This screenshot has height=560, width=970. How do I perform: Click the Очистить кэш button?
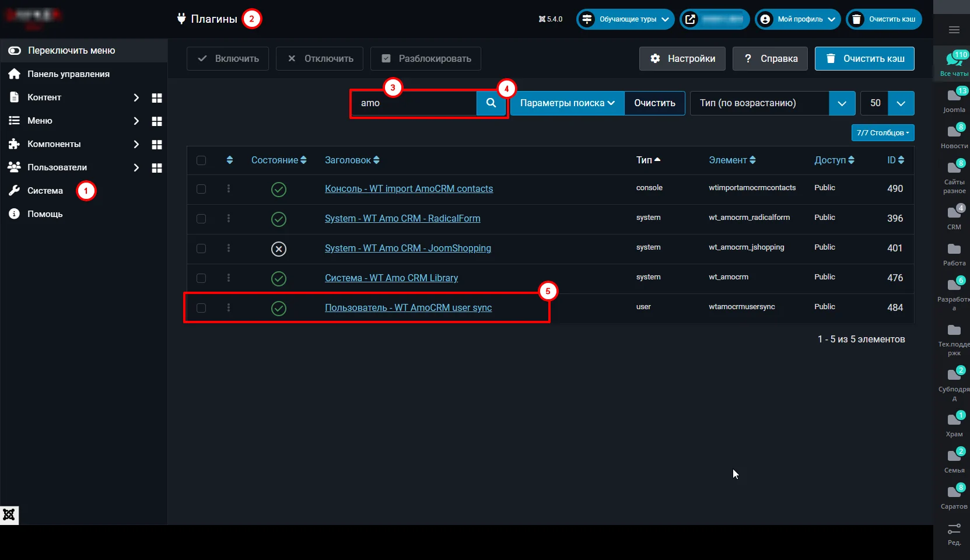click(864, 58)
